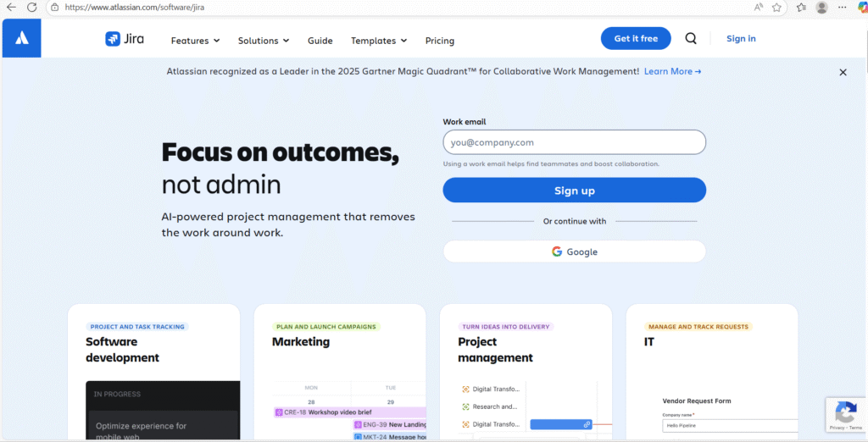Click the IN PROGRESS column label
The width and height of the screenshot is (868, 442).
pyautogui.click(x=117, y=395)
